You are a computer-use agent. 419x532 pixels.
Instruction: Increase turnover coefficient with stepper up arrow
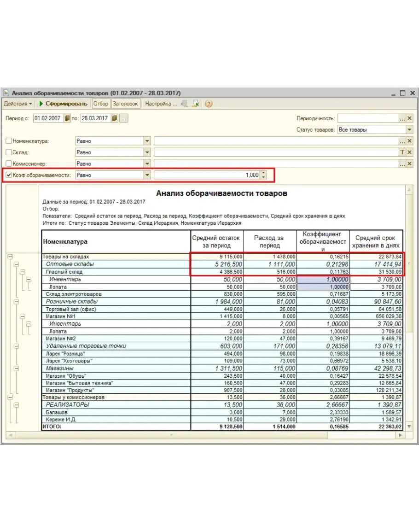tap(263, 173)
